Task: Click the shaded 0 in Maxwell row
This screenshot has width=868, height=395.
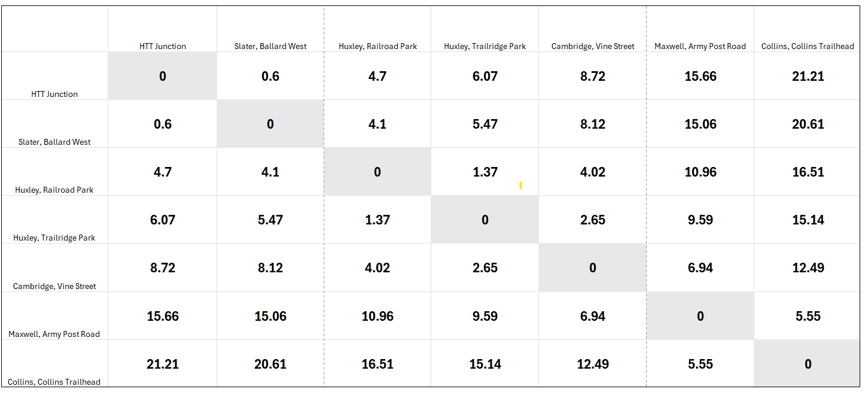Action: [700, 316]
